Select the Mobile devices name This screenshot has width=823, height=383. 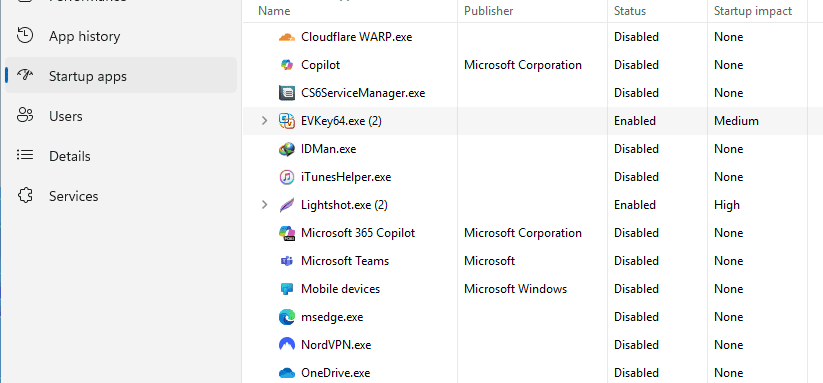[340, 289]
